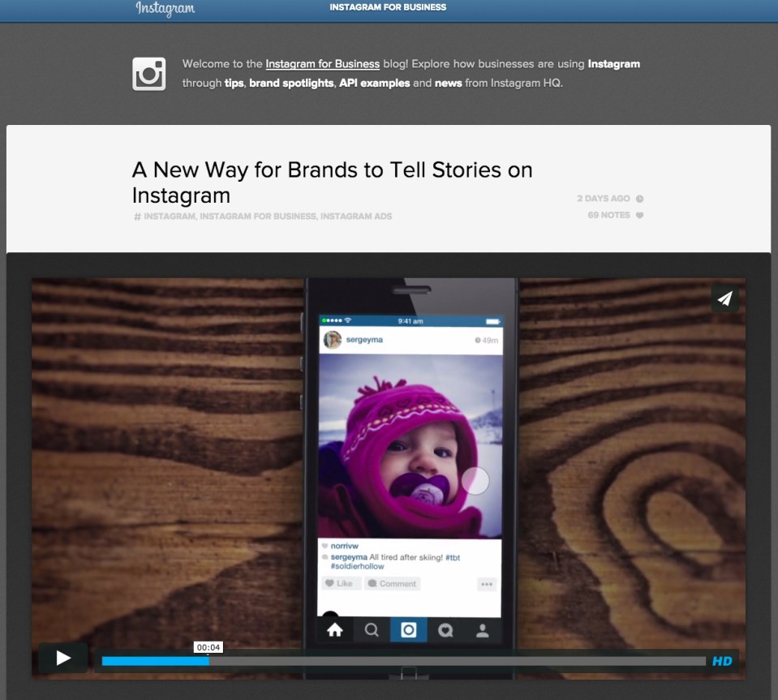
Task: Click the clock icon beside 2 days ago
Action: coord(639,199)
